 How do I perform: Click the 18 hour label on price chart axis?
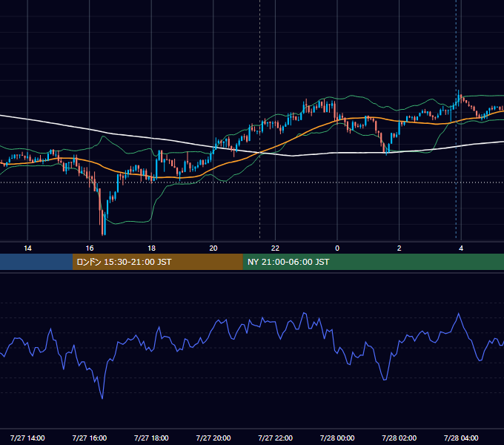[151, 248]
